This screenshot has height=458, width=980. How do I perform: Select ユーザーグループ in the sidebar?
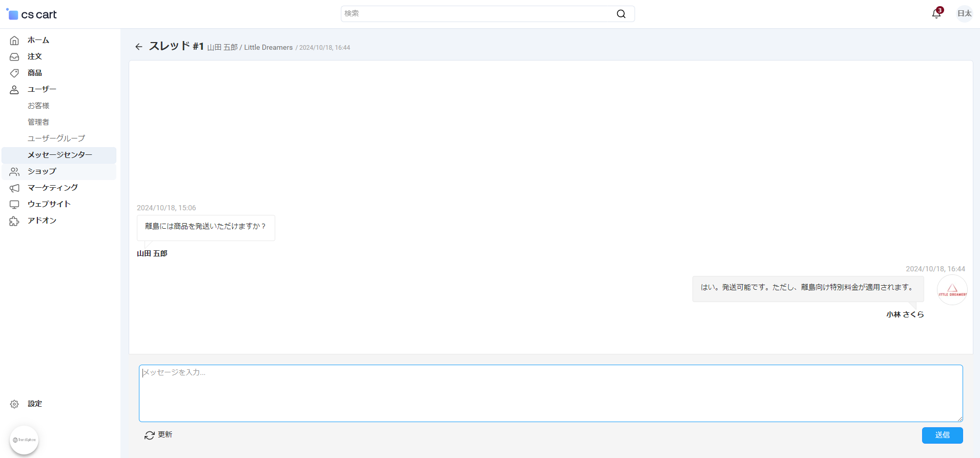pos(56,138)
